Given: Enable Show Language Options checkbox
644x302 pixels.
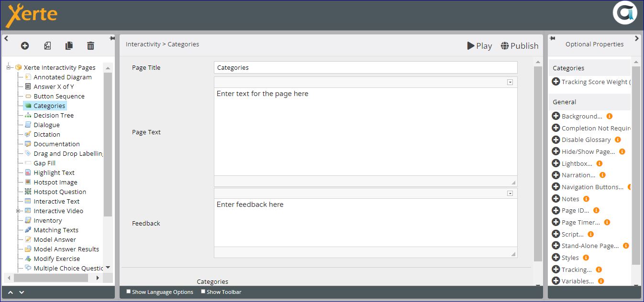Looking at the screenshot, I should click(x=128, y=291).
